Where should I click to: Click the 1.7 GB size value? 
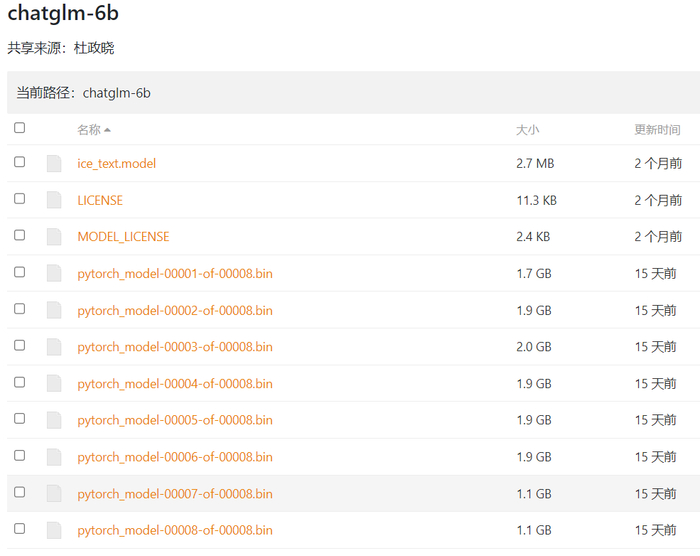(x=534, y=273)
